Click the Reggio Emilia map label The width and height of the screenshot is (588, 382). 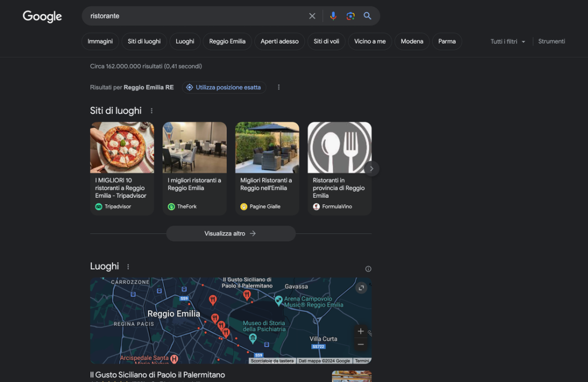(x=173, y=314)
